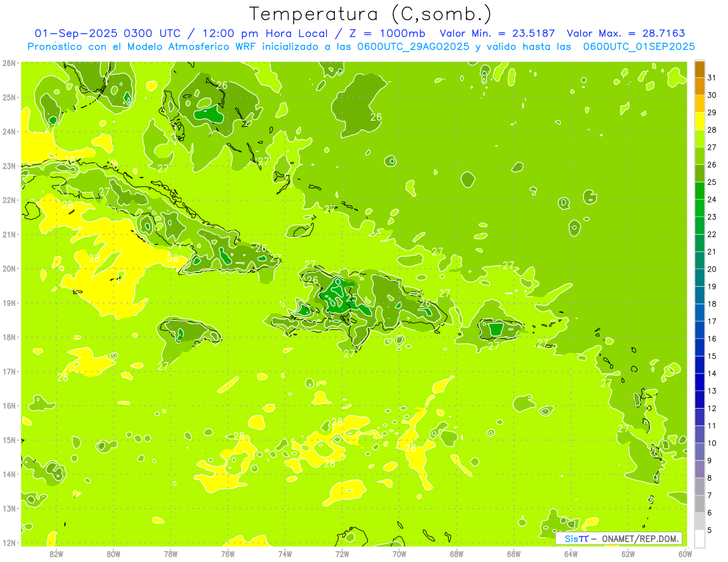728x562 pixels.
Task: Click the color scale label '22'
Action: [712, 235]
